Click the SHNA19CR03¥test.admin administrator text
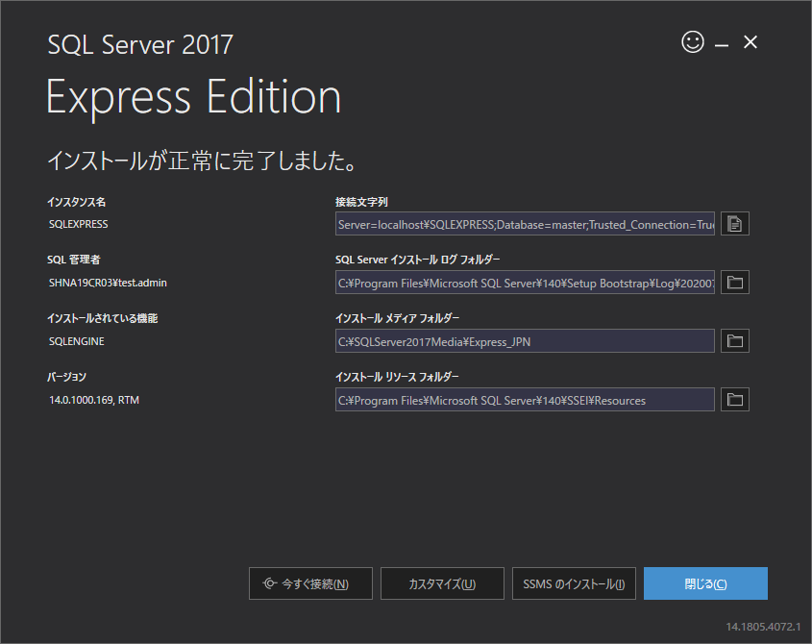This screenshot has height=644, width=812. [x=108, y=283]
